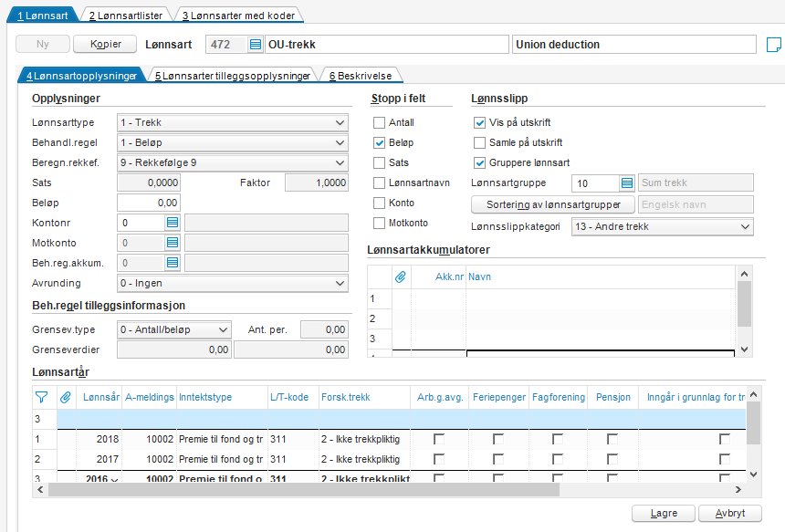The image size is (785, 532).
Task: Click the filter funnel icon in Lønnsartår table
Action: (42, 397)
